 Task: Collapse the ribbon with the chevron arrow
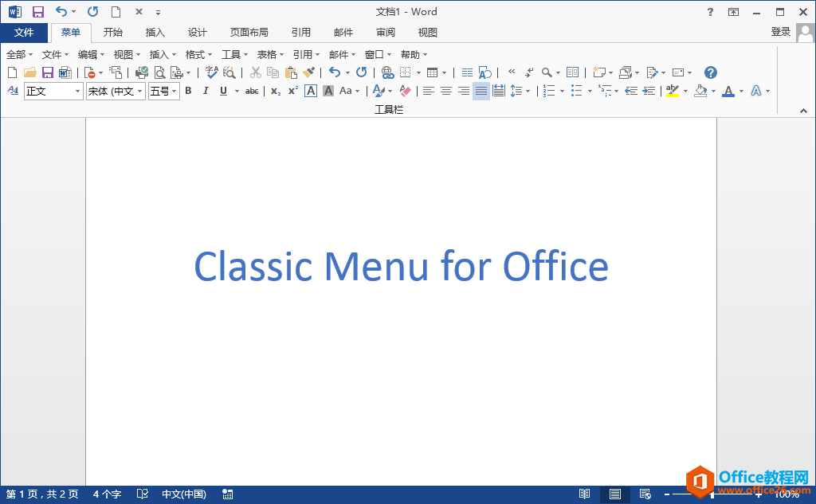coord(803,110)
